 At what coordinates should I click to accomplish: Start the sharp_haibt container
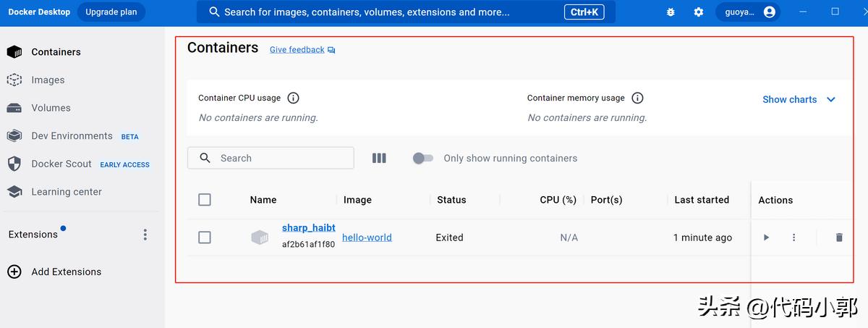766,237
